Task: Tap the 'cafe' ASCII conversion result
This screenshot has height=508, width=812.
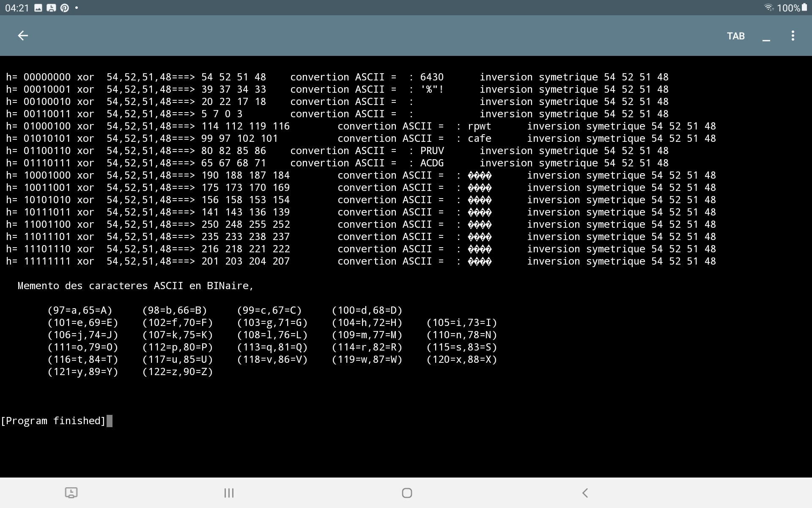Action: coord(479,138)
